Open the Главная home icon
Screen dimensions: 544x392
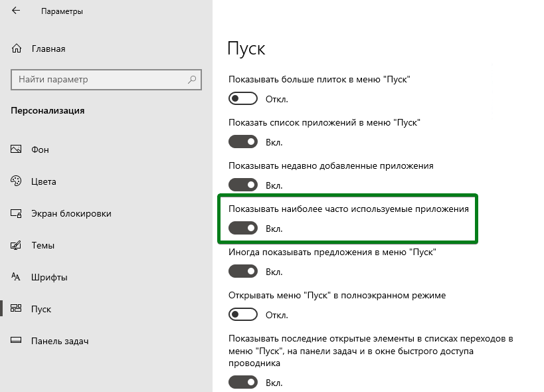coord(17,49)
